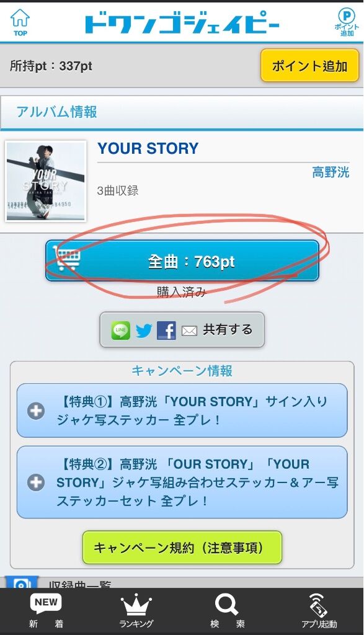Launch app via アプリ起動 icon
The height and width of the screenshot is (635, 364).
point(319,611)
